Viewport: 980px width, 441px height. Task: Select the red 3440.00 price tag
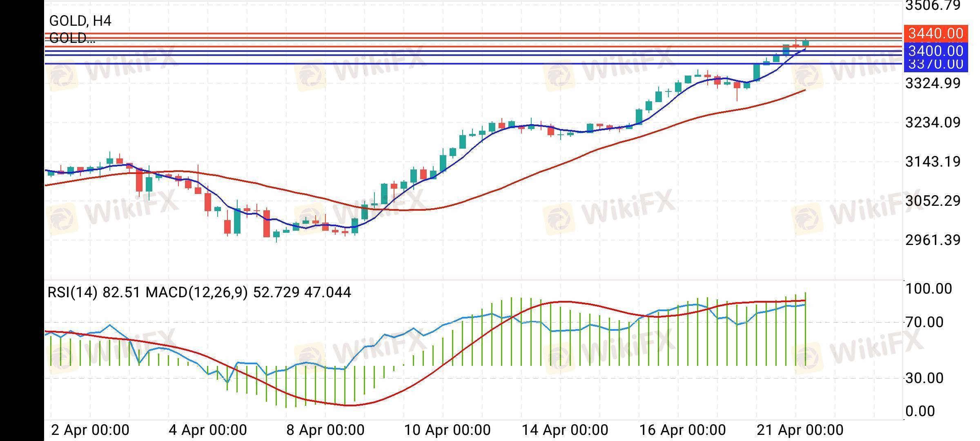(x=936, y=33)
